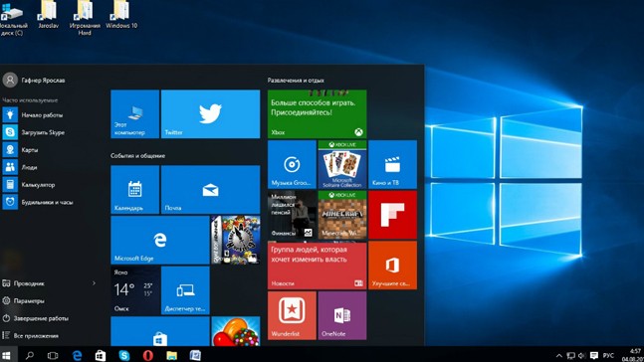Click the Windows Start button
Image resolution: width=644 pixels, height=362 pixels.
(x=7, y=355)
